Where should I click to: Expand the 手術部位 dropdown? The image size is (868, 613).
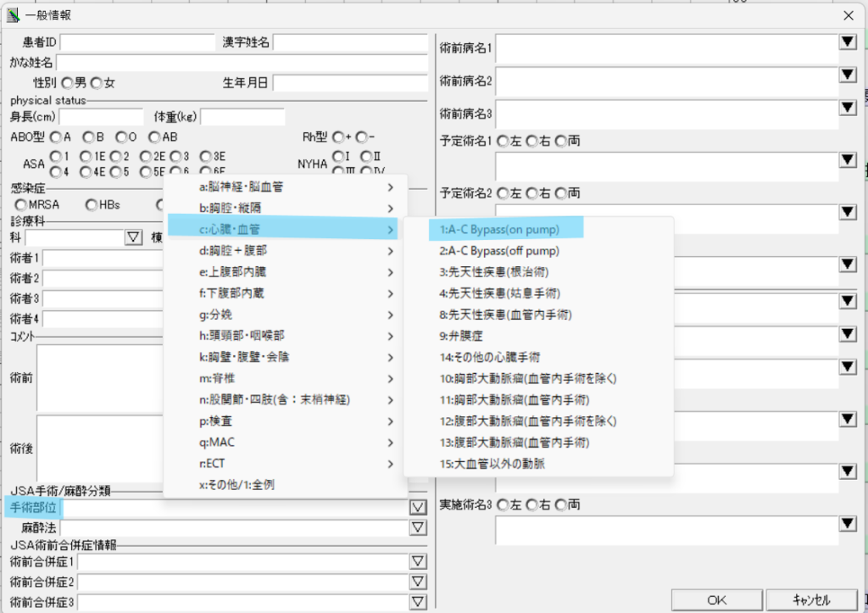coord(417,508)
